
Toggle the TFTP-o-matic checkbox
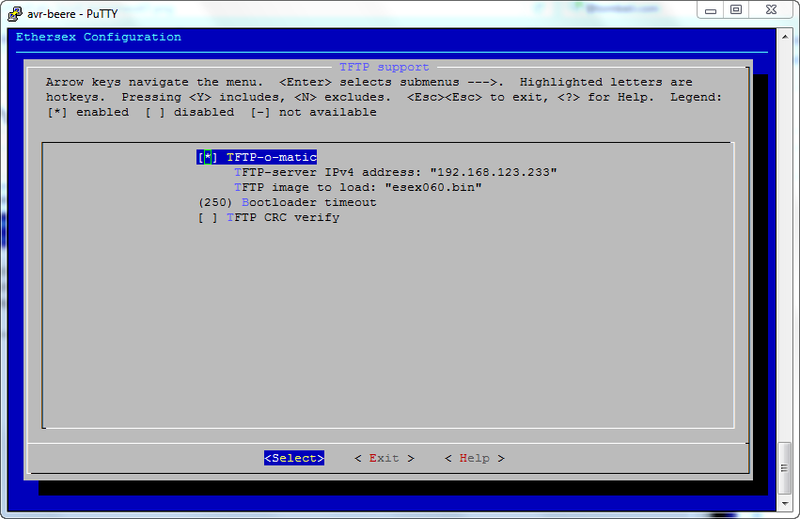tap(207, 157)
